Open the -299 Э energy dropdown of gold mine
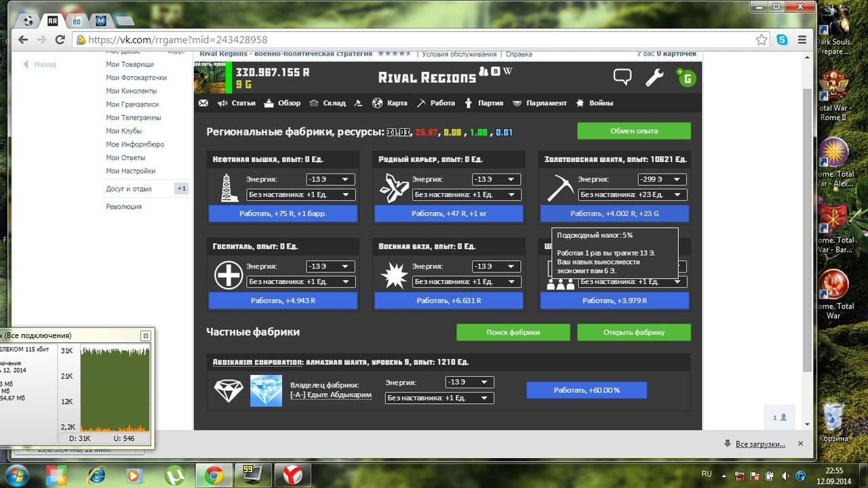Image resolution: width=868 pixels, height=488 pixels. pos(662,180)
